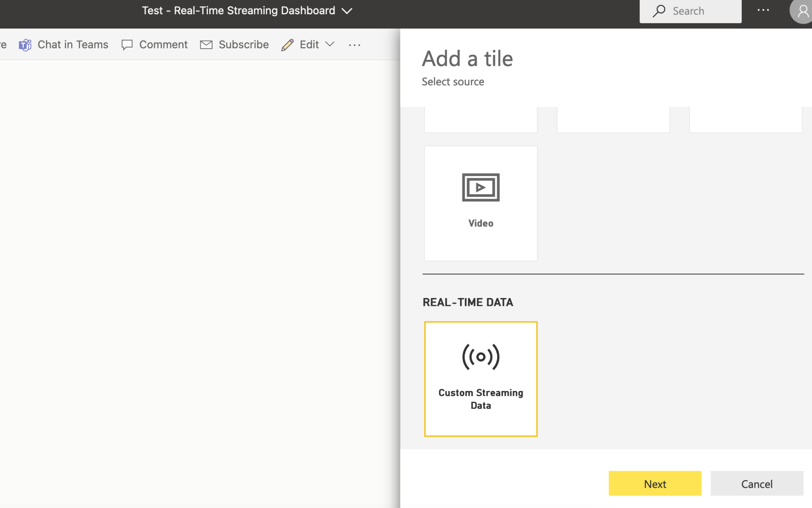This screenshot has width=812, height=508.
Task: Click the Subscribe envelope icon
Action: [206, 44]
